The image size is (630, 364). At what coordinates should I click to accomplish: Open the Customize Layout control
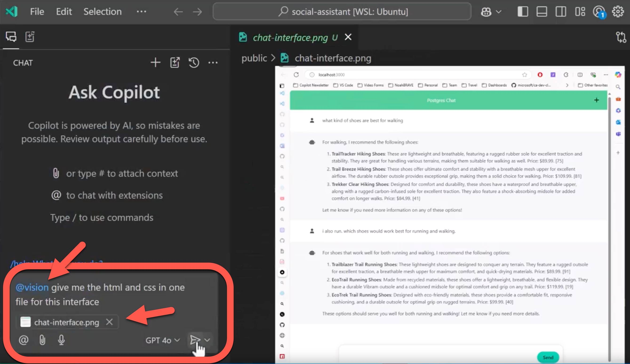point(580,12)
